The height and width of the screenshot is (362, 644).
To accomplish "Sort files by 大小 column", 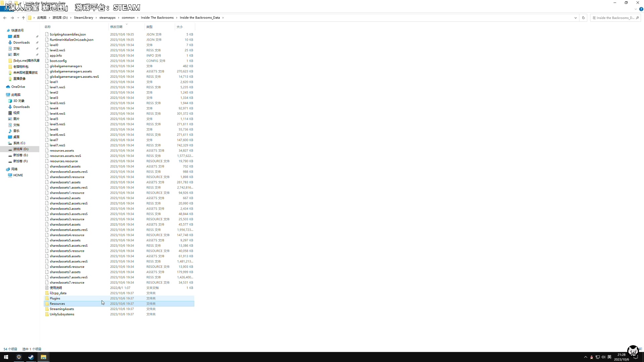I will [x=180, y=27].
